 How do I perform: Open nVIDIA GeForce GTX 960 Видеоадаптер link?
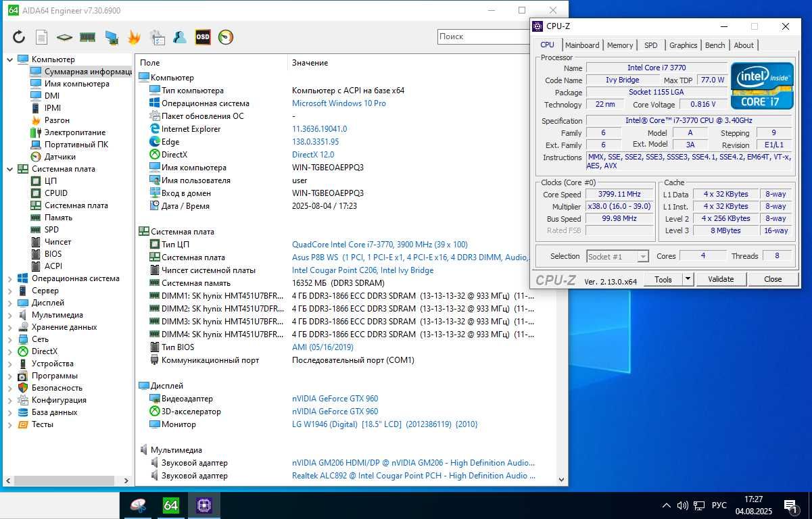pos(335,399)
